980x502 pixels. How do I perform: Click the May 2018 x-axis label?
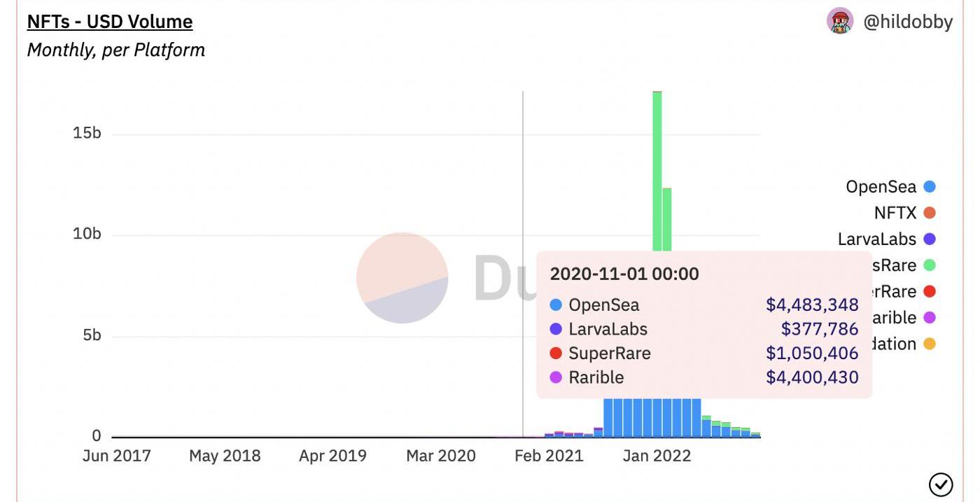(x=225, y=456)
